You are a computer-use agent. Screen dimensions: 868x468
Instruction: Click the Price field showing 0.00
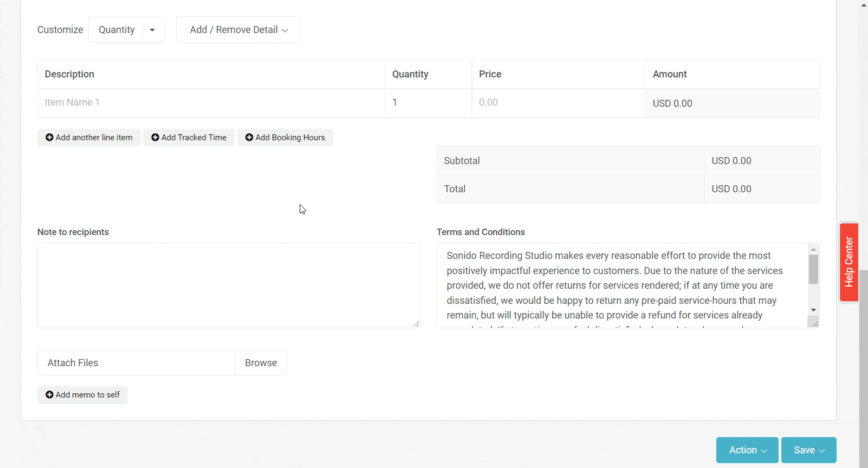[x=558, y=103]
